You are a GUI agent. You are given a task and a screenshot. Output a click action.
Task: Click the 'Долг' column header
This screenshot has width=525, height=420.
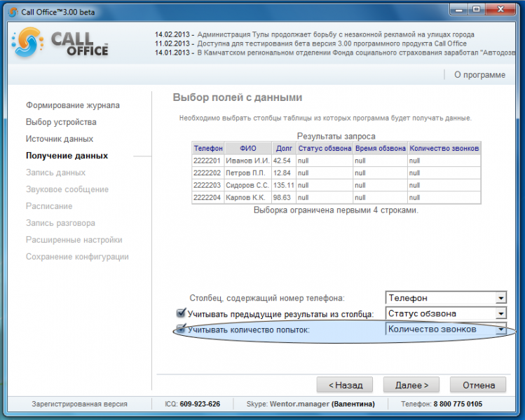coord(284,148)
